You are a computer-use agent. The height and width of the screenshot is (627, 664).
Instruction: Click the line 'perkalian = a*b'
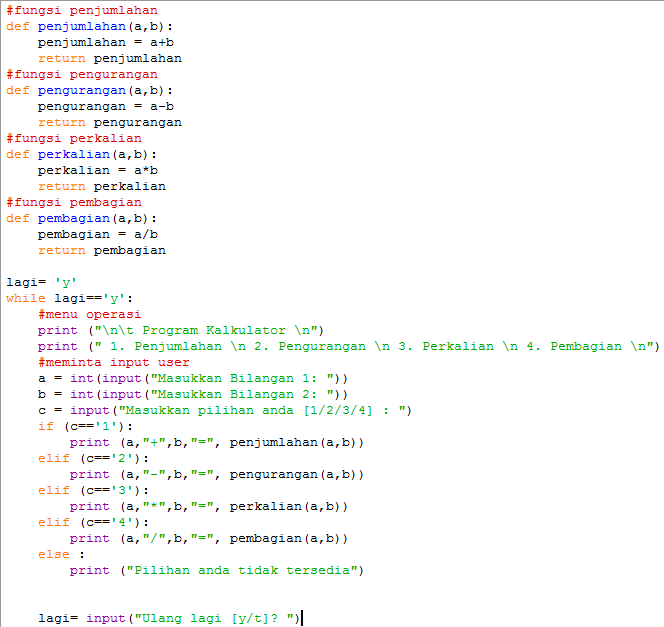[x=98, y=171]
